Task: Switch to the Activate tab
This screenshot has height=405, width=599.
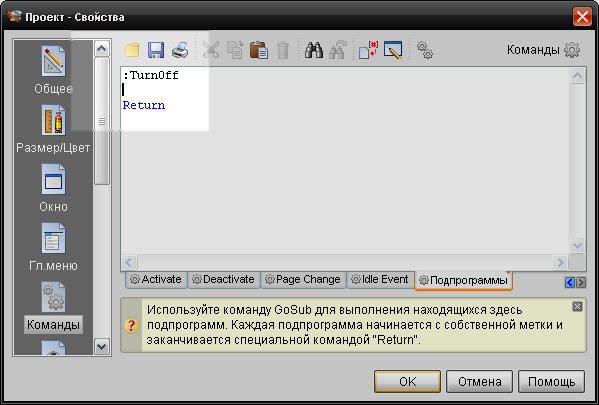Action: [156, 279]
